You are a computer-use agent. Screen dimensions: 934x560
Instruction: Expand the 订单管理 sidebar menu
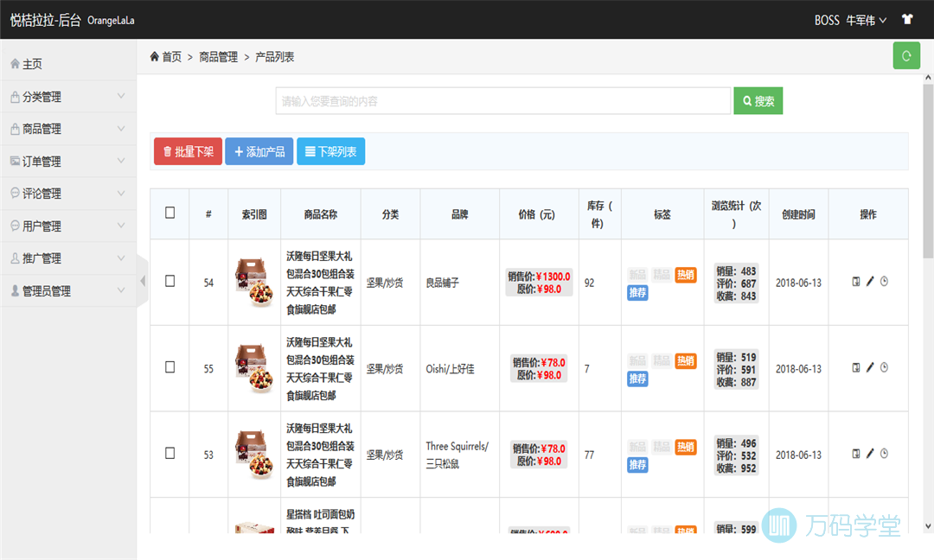[68, 162]
